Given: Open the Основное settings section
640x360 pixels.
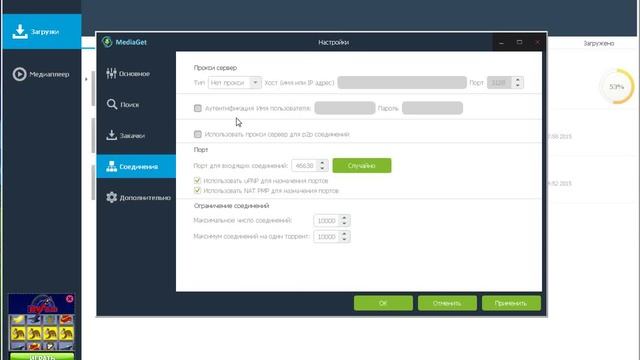Looking at the screenshot, I should (136, 74).
